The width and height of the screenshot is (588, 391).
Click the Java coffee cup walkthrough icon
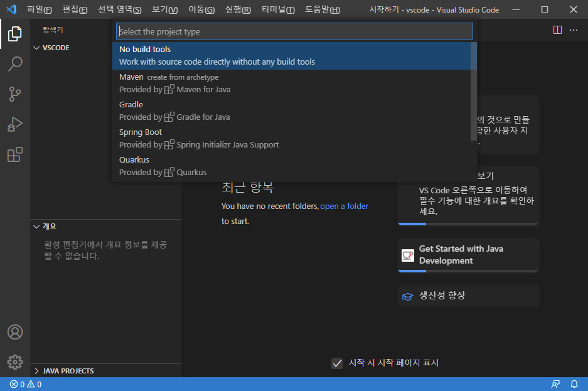408,255
